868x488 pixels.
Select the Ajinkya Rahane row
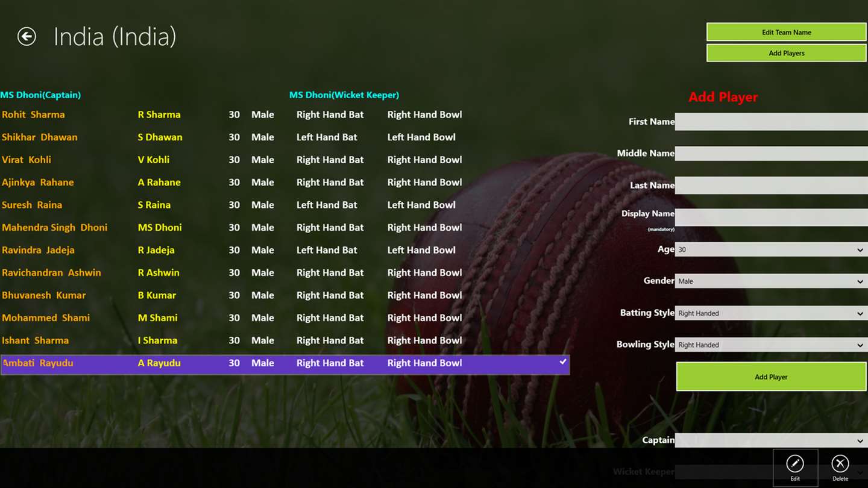coord(285,183)
